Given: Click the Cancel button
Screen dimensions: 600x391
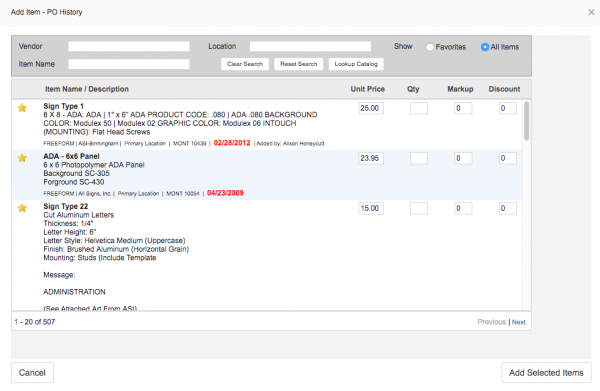Looking at the screenshot, I should click(32, 373).
